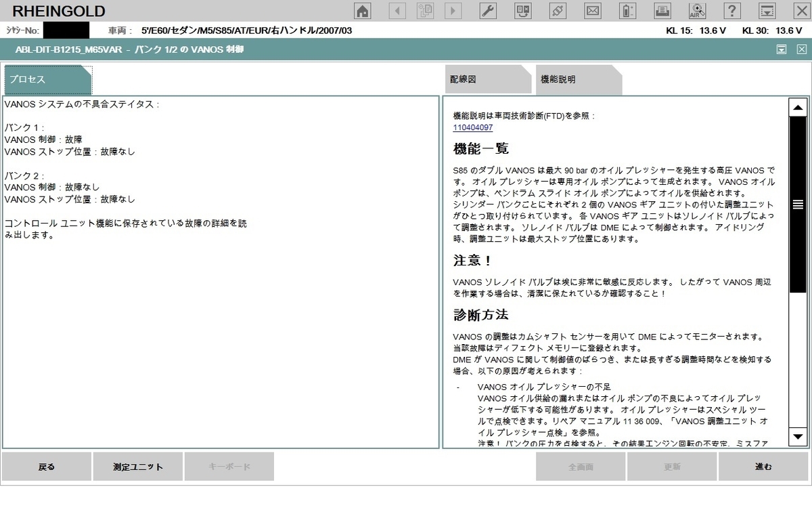Image resolution: width=812 pixels, height=508 pixels.
Task: Click the 測定ユニット button
Action: [x=138, y=467]
